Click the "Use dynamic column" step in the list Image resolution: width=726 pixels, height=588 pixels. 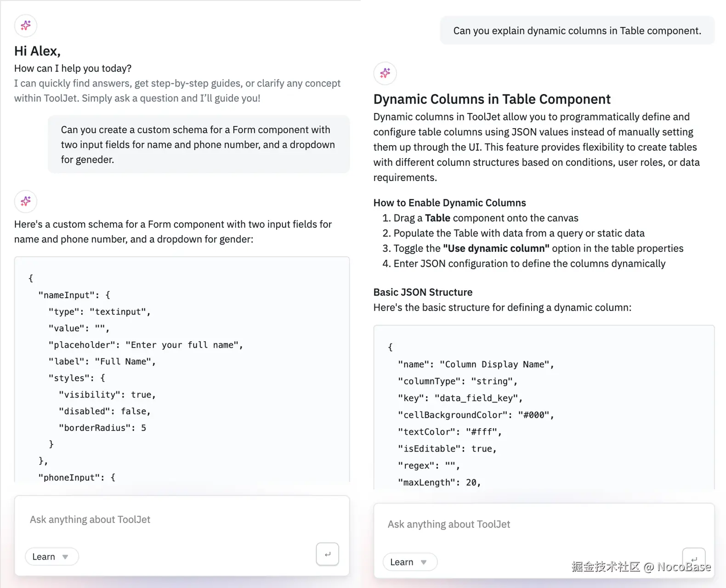pyautogui.click(x=538, y=249)
